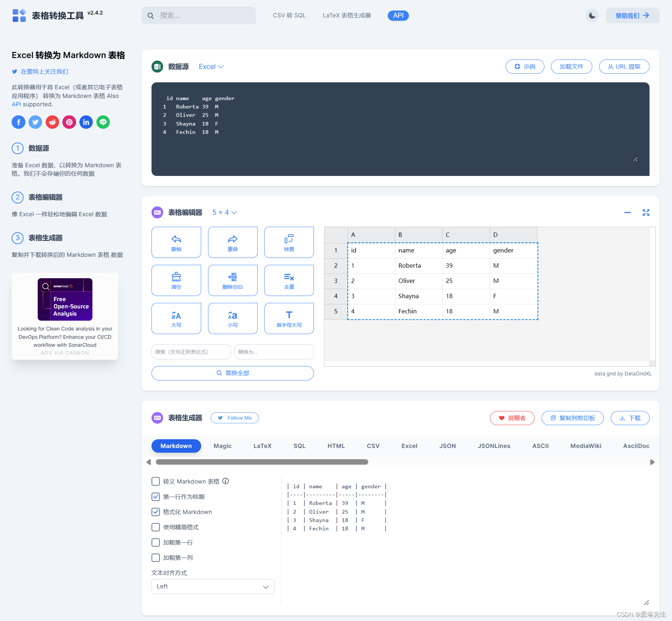
Task: Open LaTeX 表格生成器 link
Action: 347,16
